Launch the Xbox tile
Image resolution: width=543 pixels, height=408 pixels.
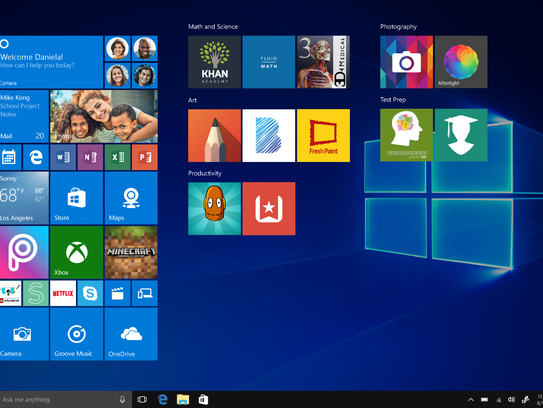tap(77, 252)
